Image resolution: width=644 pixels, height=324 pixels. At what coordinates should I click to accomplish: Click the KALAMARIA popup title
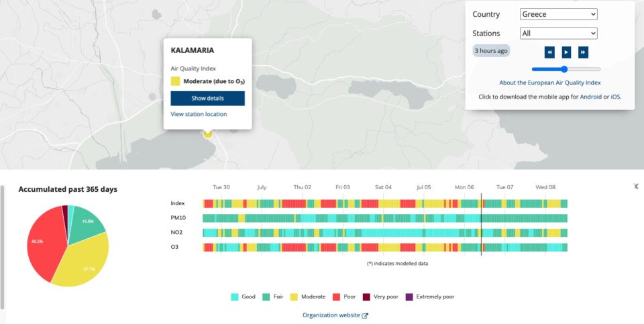[x=193, y=50]
